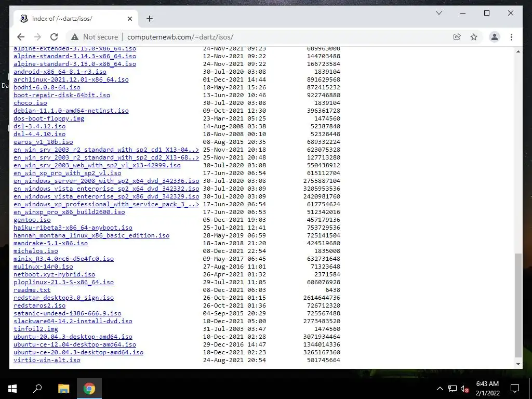Open the taskbar clock and date
532x399 pixels.
(487, 389)
